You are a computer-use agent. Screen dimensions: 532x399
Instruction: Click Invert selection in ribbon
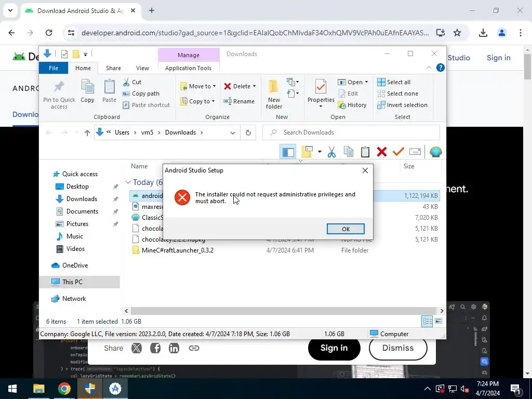pyautogui.click(x=403, y=105)
